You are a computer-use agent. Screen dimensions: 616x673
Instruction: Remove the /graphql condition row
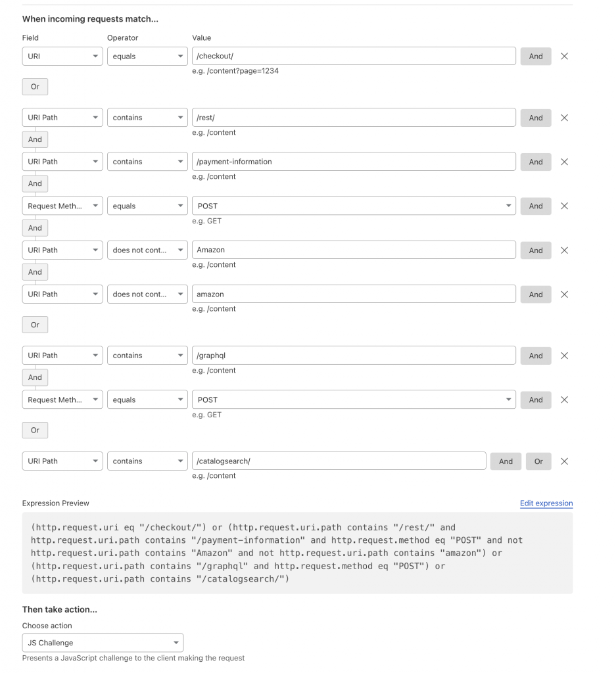point(564,356)
